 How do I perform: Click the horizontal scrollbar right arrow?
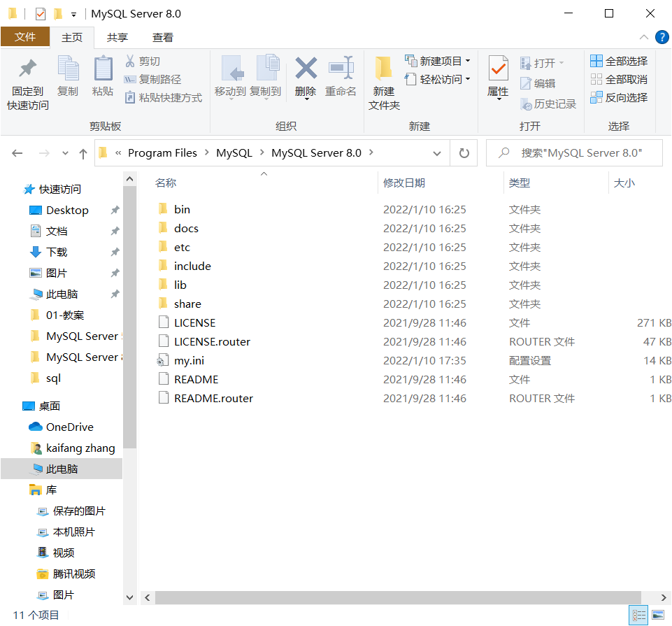(x=664, y=597)
